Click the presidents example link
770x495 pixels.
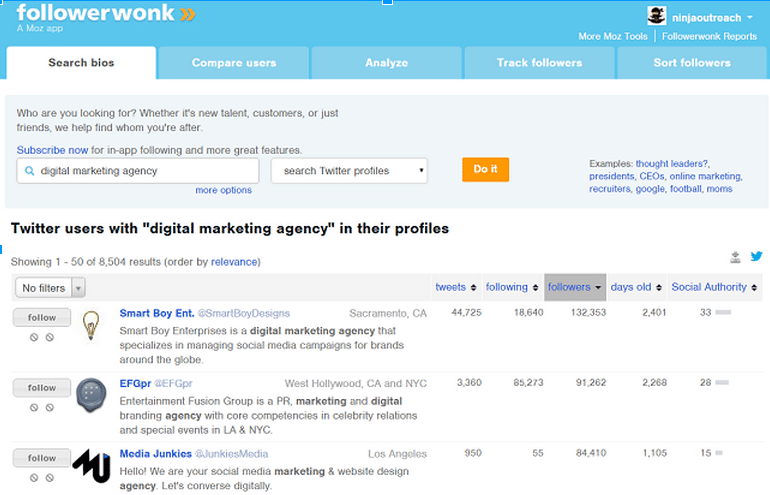(x=611, y=176)
